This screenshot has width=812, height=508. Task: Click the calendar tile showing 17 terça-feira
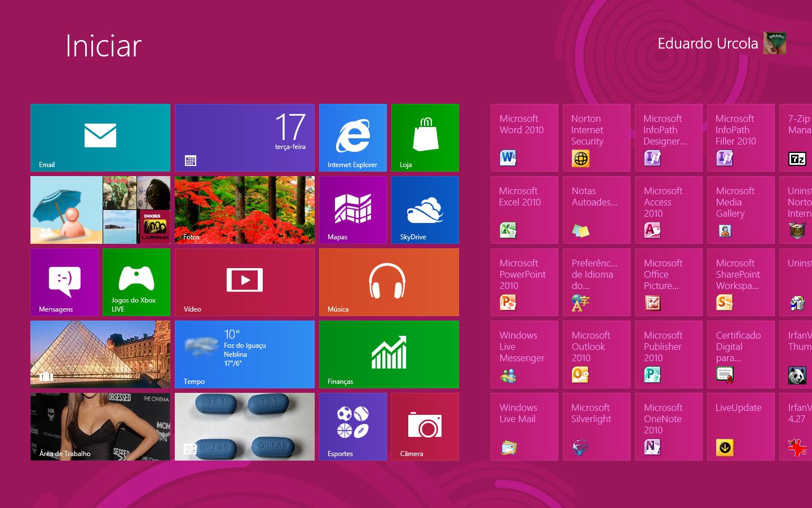click(x=244, y=137)
